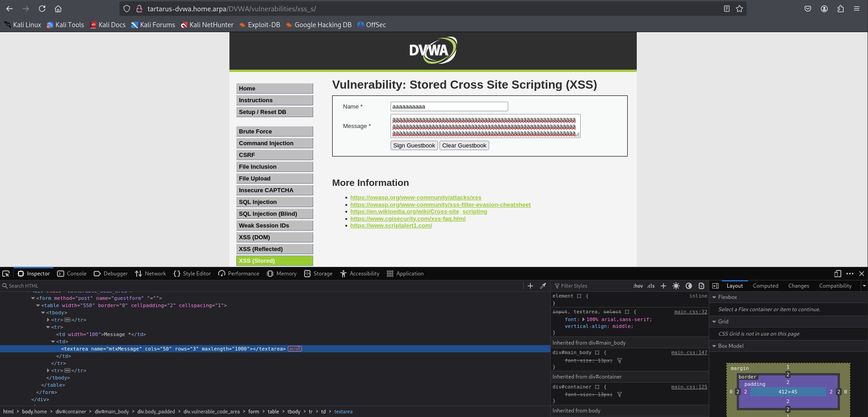Select the node picker icon in DevTools
Image resolution: width=868 pixels, height=417 pixels.
(x=6, y=274)
